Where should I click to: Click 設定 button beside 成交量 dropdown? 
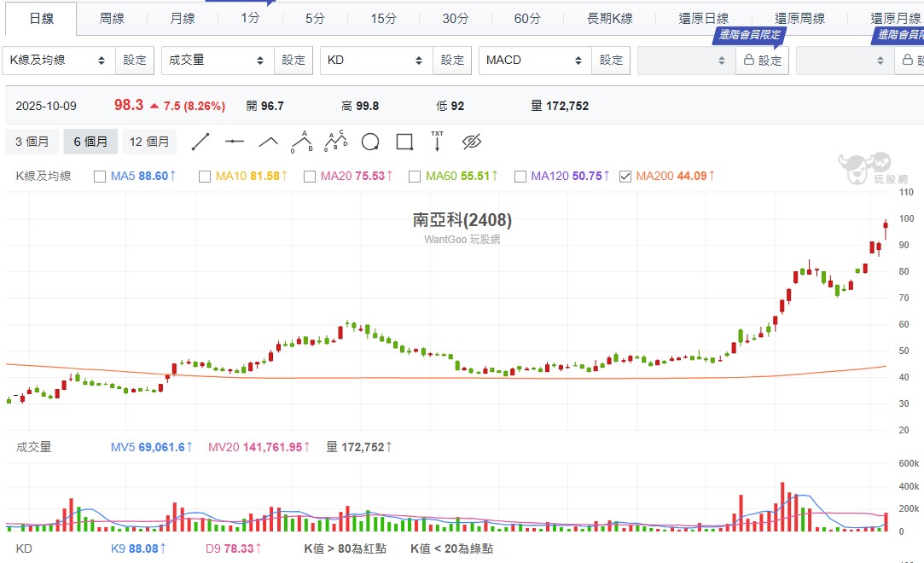[293, 61]
